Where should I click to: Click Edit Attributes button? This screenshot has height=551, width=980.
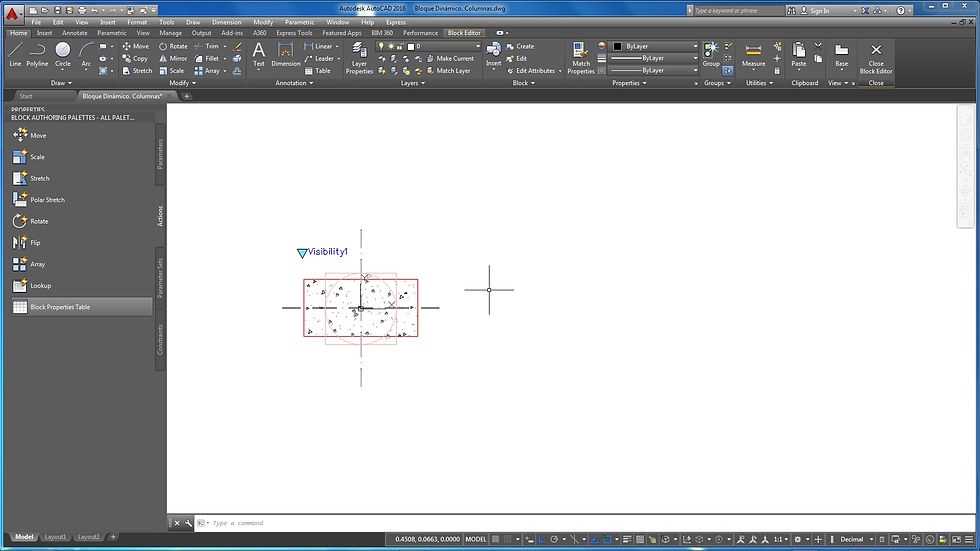(531, 71)
